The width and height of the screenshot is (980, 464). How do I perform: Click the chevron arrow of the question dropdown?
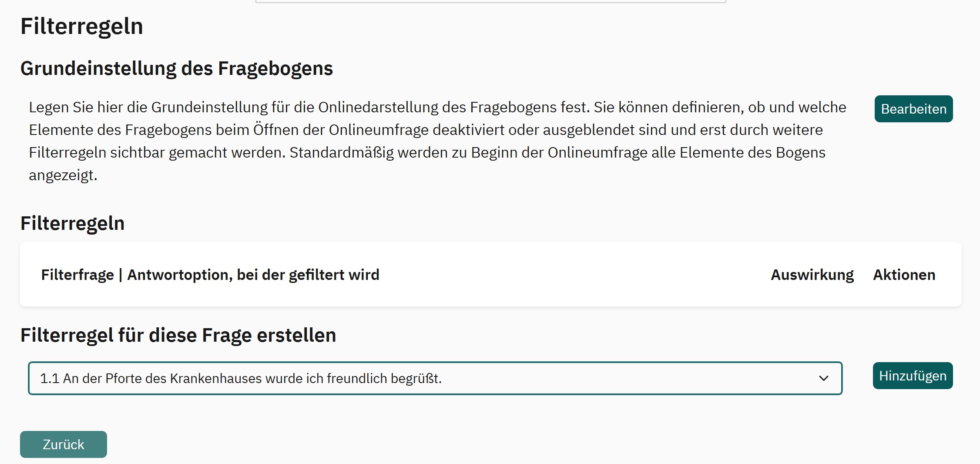pos(823,378)
